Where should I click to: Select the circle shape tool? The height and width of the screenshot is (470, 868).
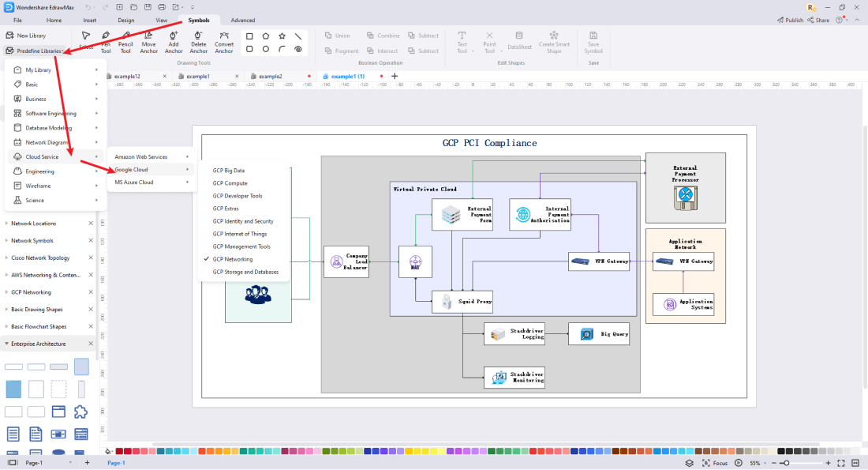(266, 49)
